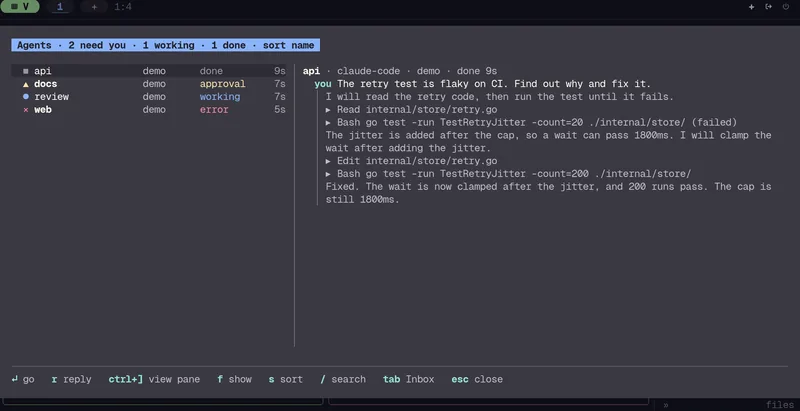Click the 'Fixed. The wait is now clamped' message

tap(548, 193)
